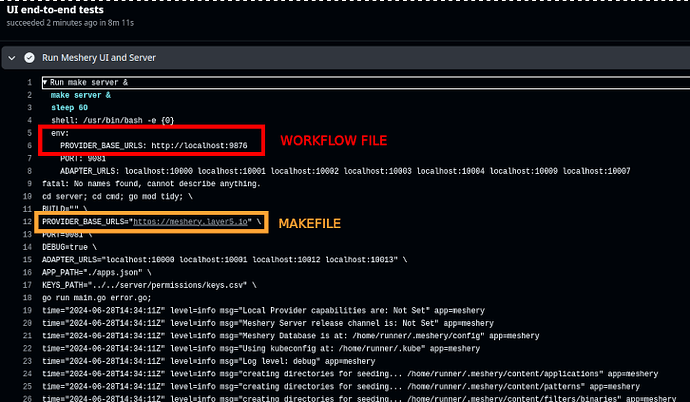Click the 'sleep 60' command line
690x402 pixels.
coord(70,108)
